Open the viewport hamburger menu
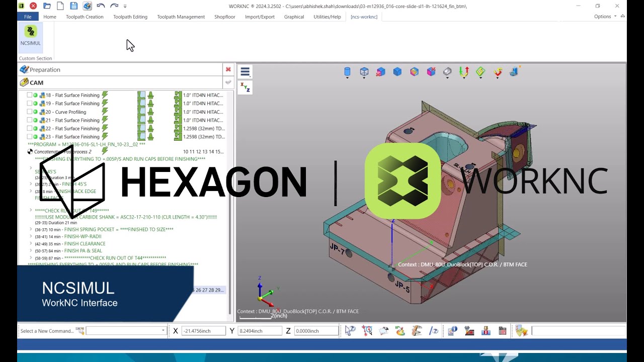Image resolution: width=644 pixels, height=362 pixels. point(245,72)
